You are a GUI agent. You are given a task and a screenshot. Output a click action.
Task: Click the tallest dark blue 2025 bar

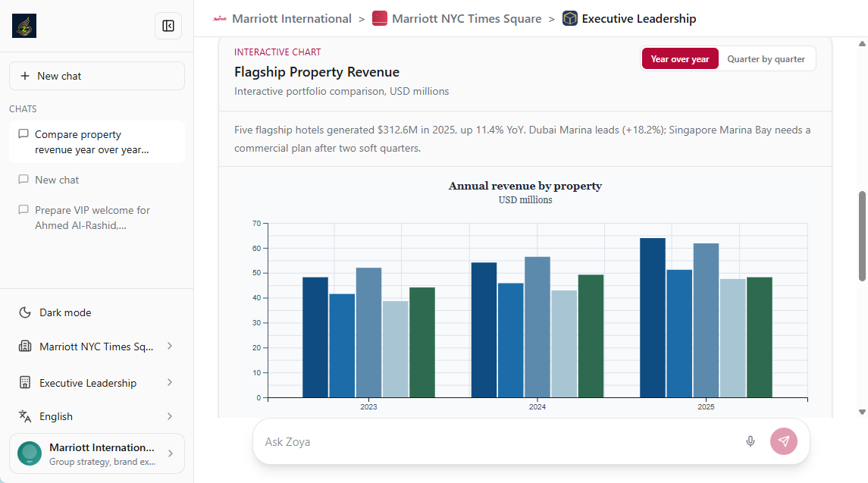[x=653, y=318]
